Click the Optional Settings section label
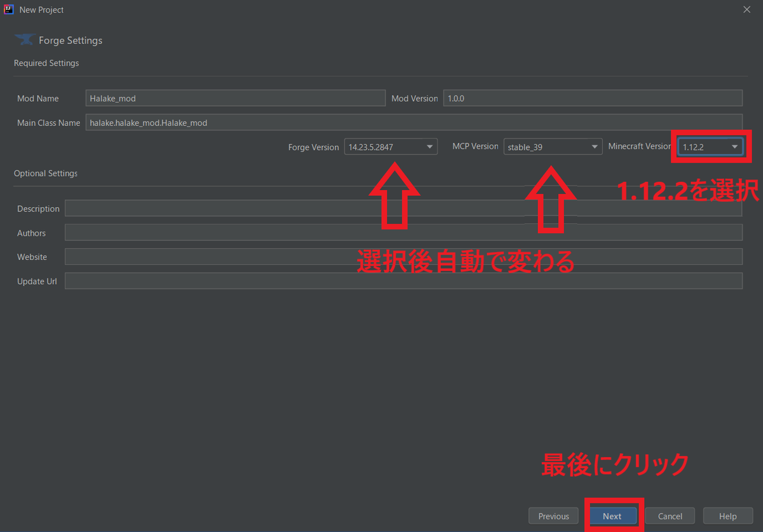The width and height of the screenshot is (763, 532). (46, 173)
